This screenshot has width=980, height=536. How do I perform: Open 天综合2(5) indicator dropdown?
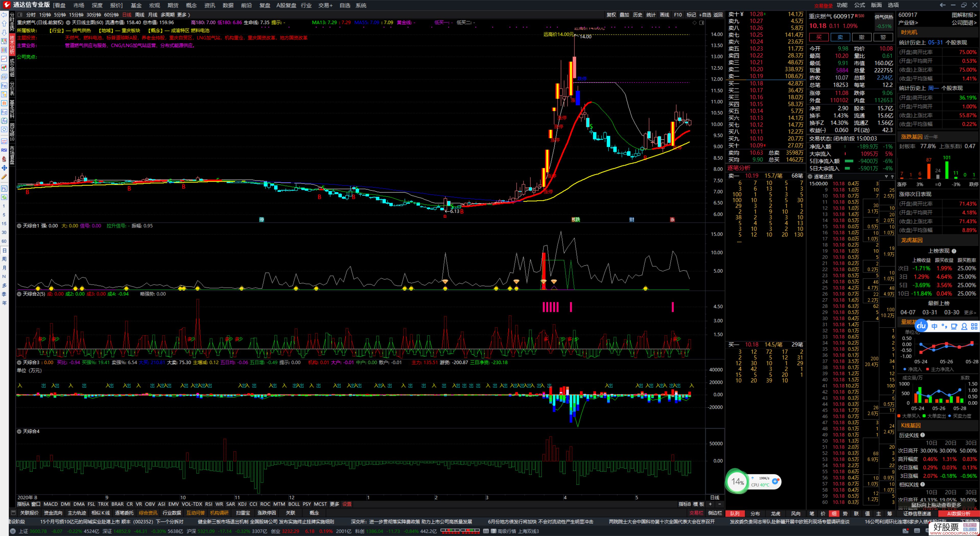coord(19,294)
